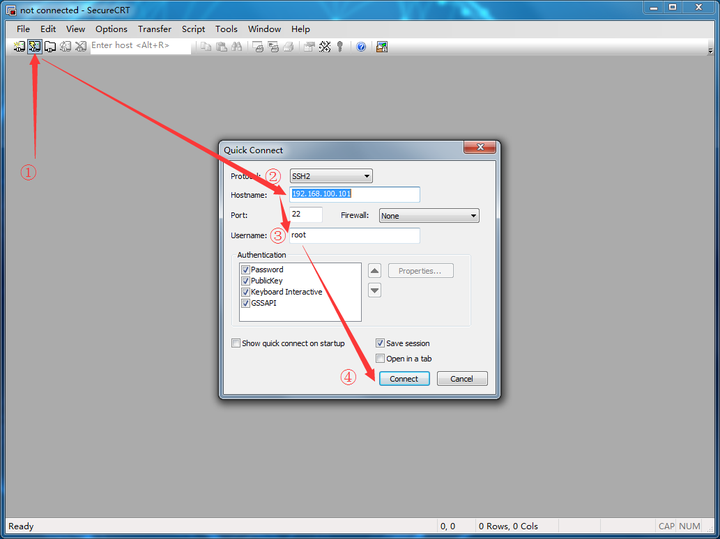
Task: Uncheck the PublicKey authentication checkbox
Action: (246, 281)
